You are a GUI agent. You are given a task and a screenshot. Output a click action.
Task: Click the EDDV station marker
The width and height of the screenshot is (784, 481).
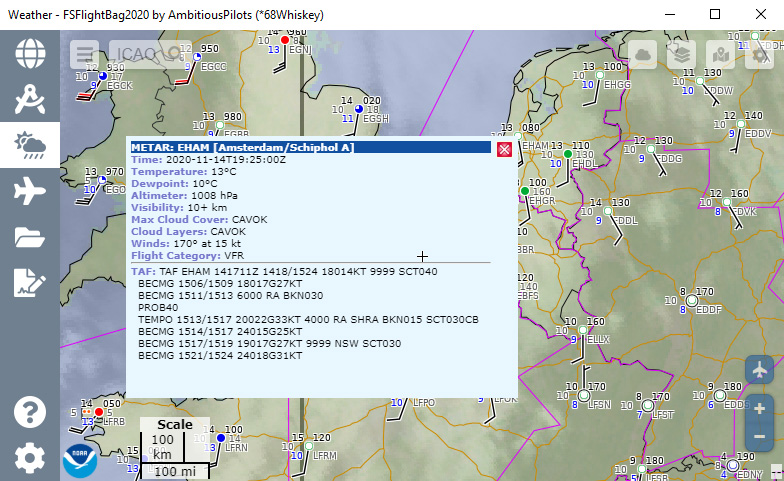tap(740, 124)
